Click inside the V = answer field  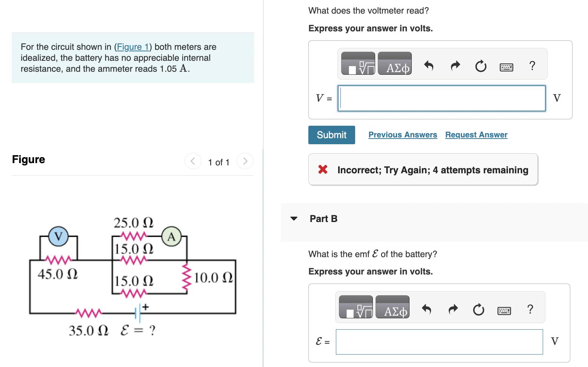pos(442,98)
